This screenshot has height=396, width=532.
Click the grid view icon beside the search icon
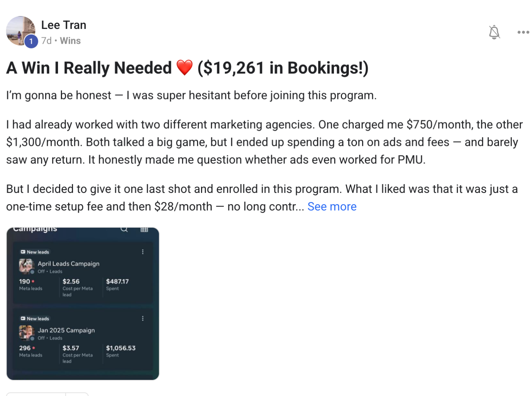click(x=144, y=229)
